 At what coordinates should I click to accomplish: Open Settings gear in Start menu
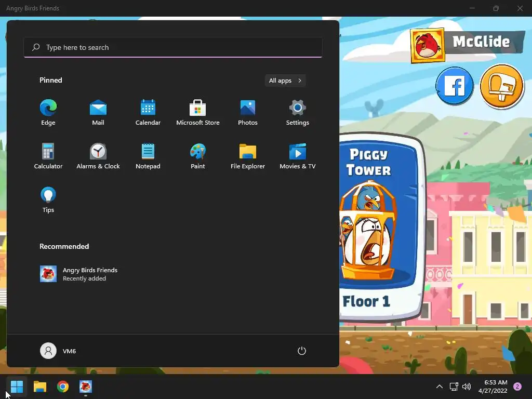(298, 113)
